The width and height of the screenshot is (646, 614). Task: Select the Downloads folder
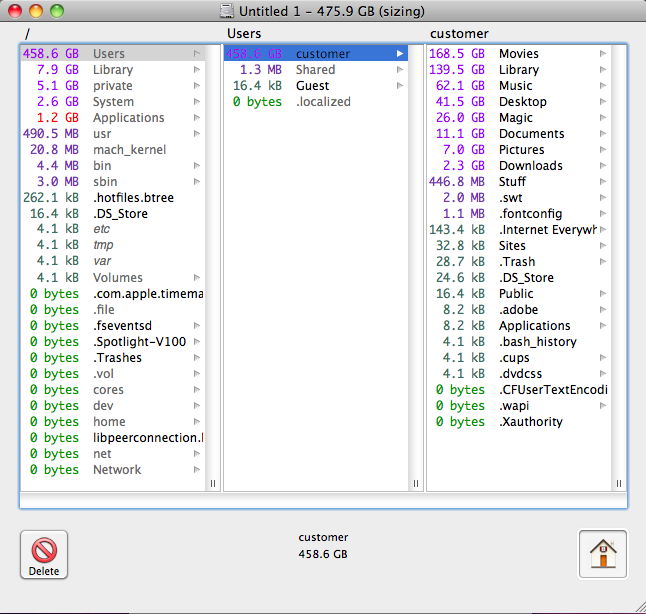(519, 166)
